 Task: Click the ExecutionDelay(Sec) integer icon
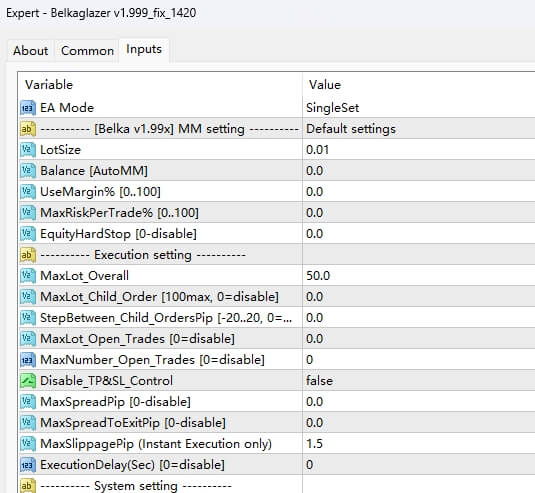(28, 465)
